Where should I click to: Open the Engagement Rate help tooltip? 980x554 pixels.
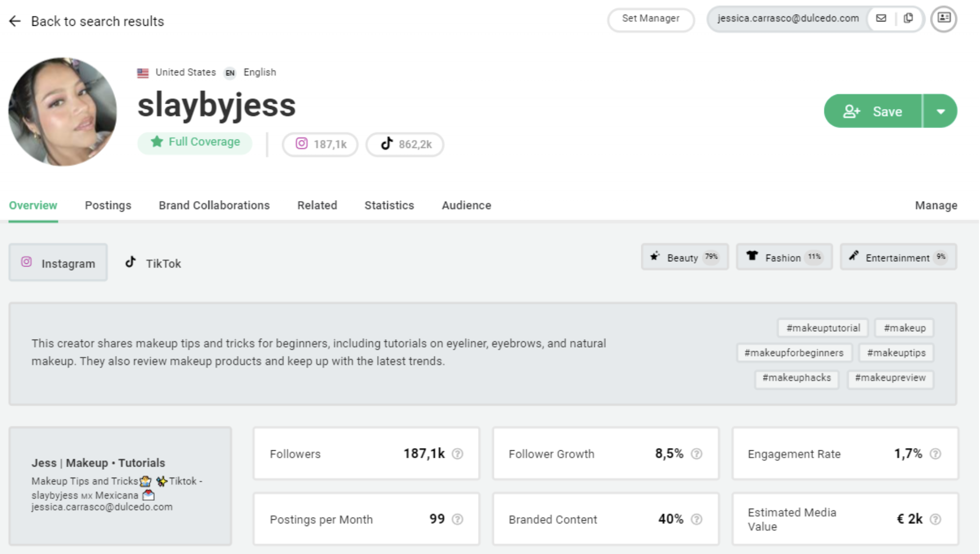pyautogui.click(x=935, y=453)
